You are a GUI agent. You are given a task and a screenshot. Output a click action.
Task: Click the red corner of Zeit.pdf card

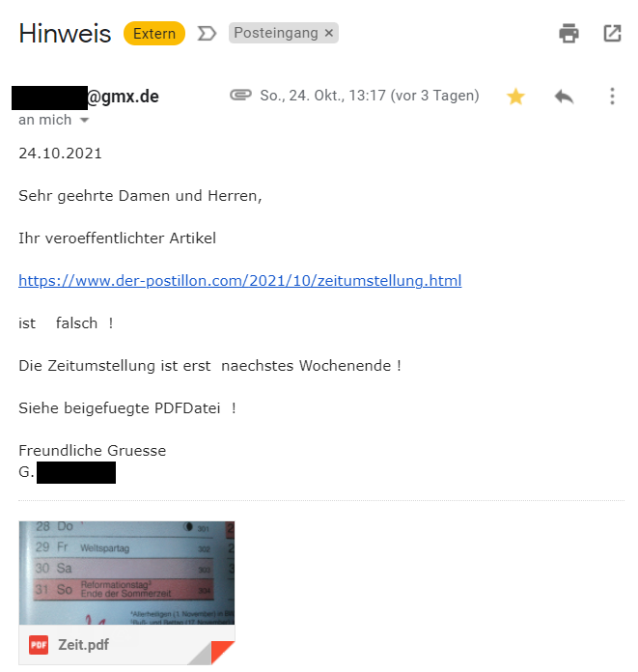click(x=223, y=653)
